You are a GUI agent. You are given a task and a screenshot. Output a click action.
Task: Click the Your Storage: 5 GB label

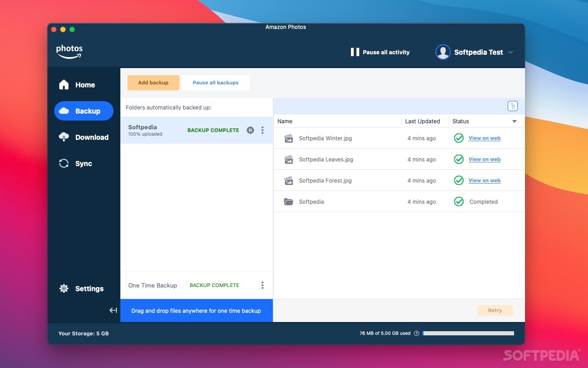click(84, 333)
